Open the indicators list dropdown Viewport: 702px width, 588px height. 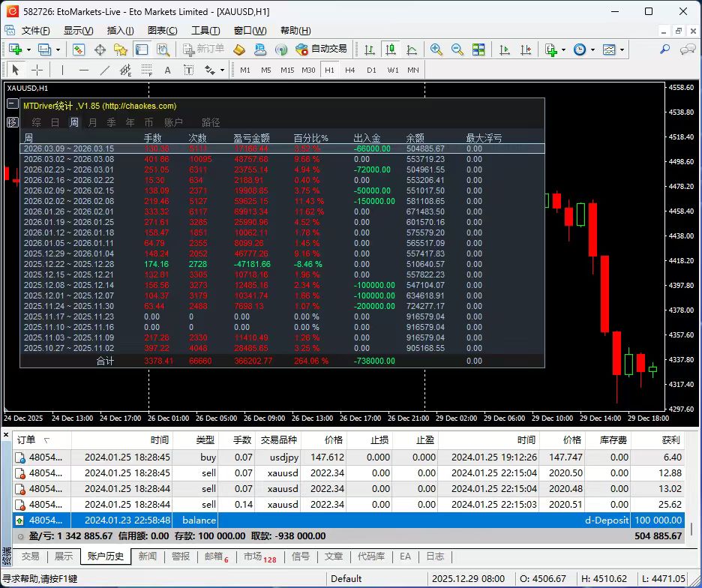(563, 49)
